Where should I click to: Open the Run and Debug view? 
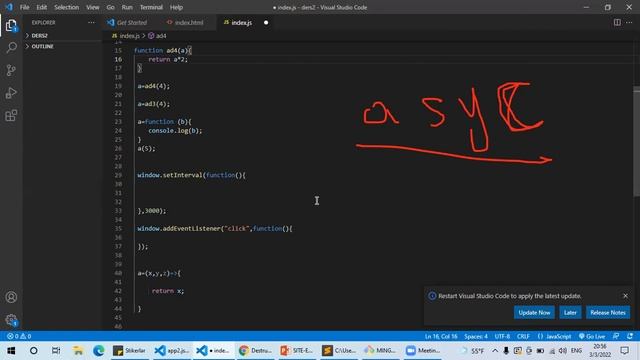[11, 93]
